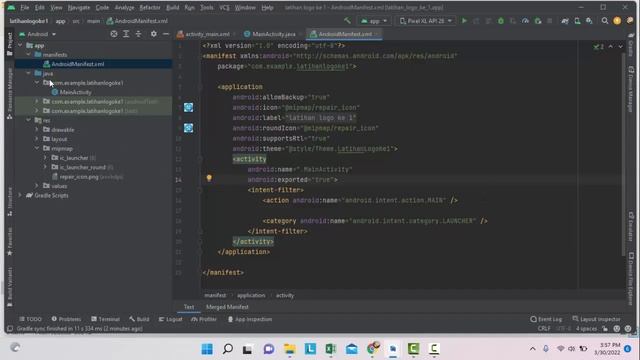
Task: Open the SDK Manager toolbar icon
Action: point(589,21)
